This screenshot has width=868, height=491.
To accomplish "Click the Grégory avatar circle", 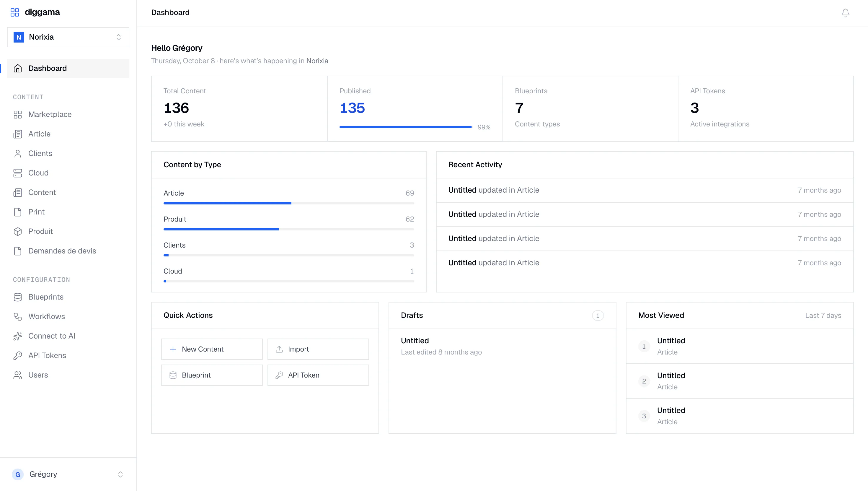I will [x=17, y=474].
